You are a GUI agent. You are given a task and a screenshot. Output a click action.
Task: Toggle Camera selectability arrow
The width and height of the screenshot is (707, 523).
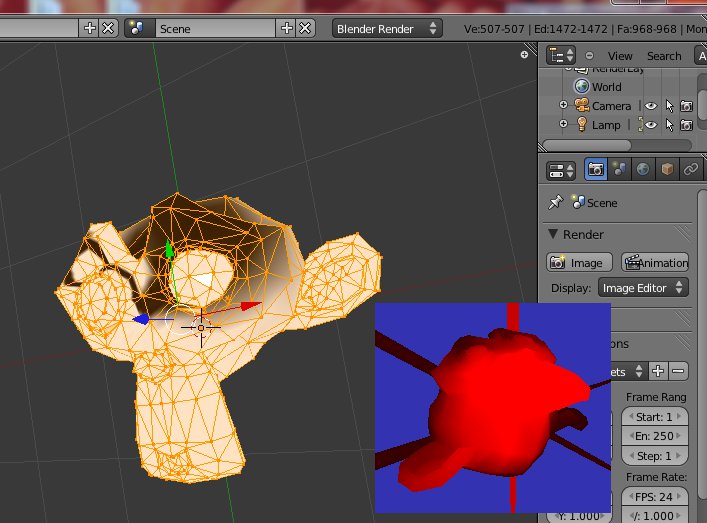point(669,106)
